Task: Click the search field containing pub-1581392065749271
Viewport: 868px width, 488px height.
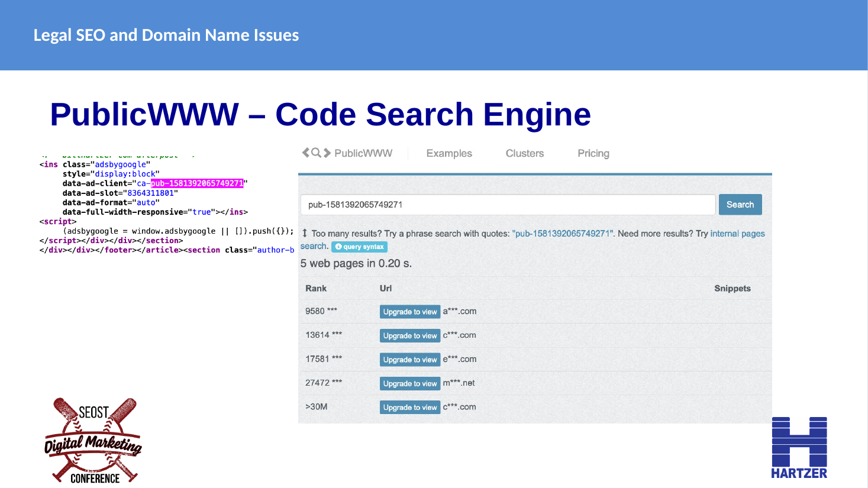Action: 508,205
